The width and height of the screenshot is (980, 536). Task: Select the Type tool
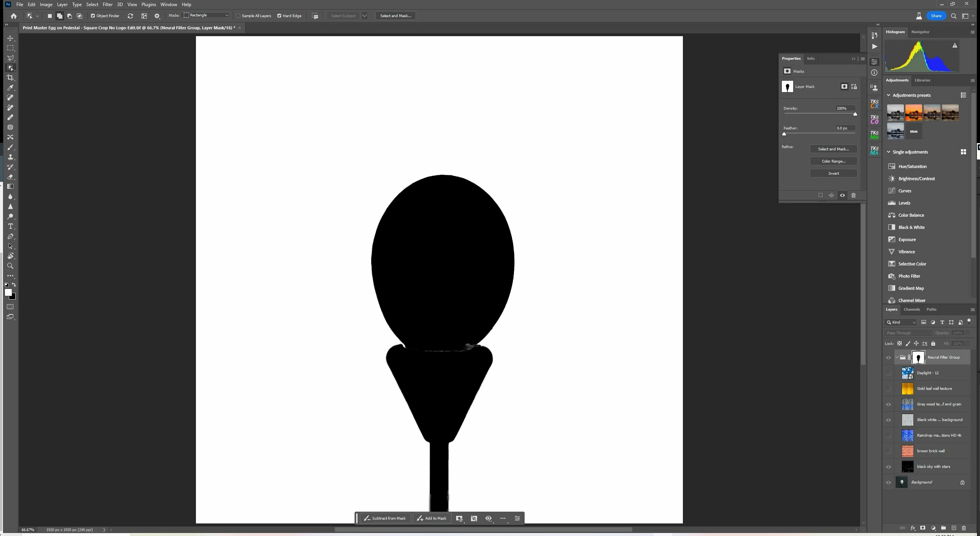(x=10, y=227)
